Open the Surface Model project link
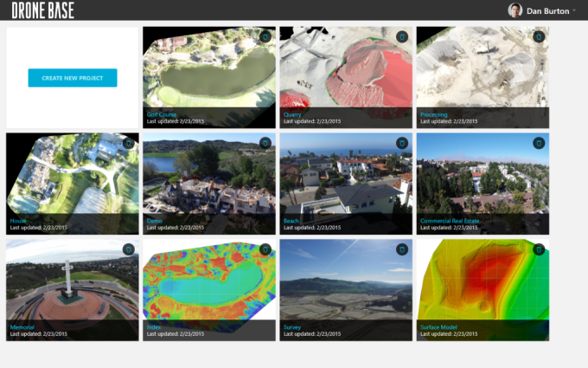The width and height of the screenshot is (588, 368). 438,327
